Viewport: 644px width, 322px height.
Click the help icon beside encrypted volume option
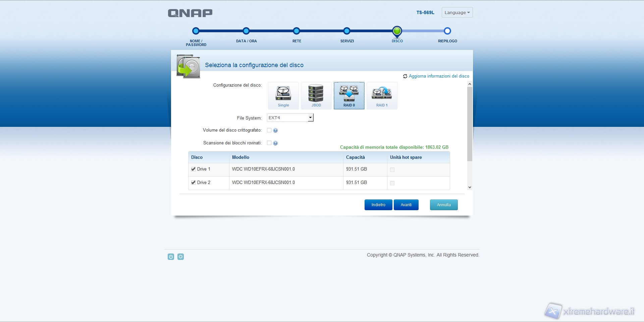coord(275,131)
